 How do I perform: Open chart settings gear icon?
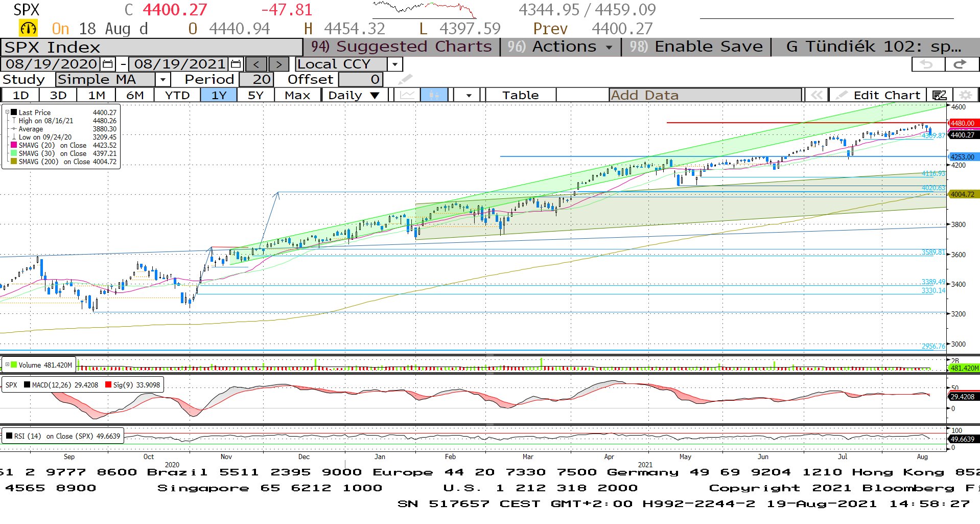(965, 95)
